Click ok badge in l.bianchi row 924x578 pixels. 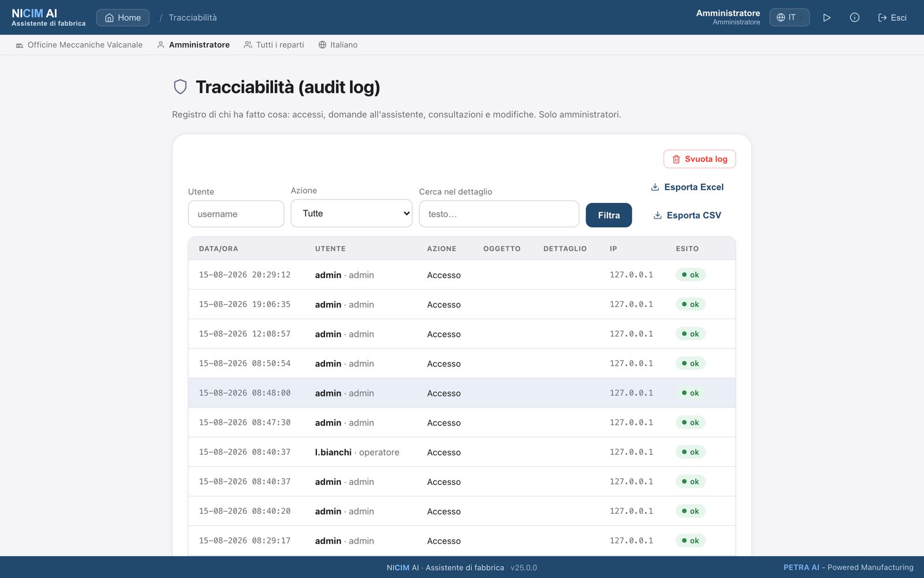coord(691,452)
